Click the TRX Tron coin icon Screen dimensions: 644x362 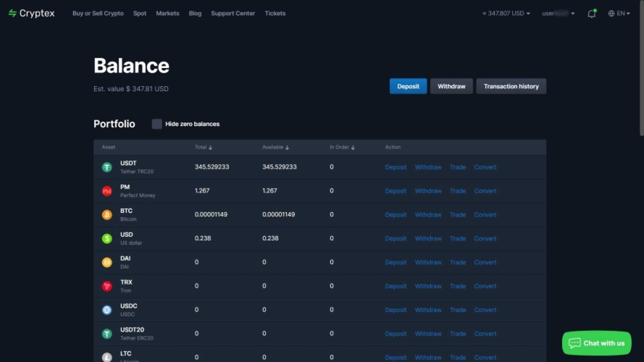[x=107, y=286]
